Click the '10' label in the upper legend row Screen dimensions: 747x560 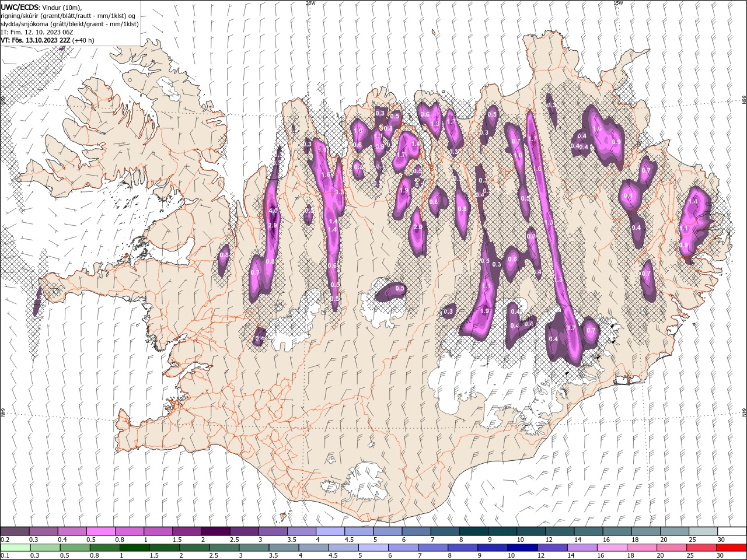520,540
